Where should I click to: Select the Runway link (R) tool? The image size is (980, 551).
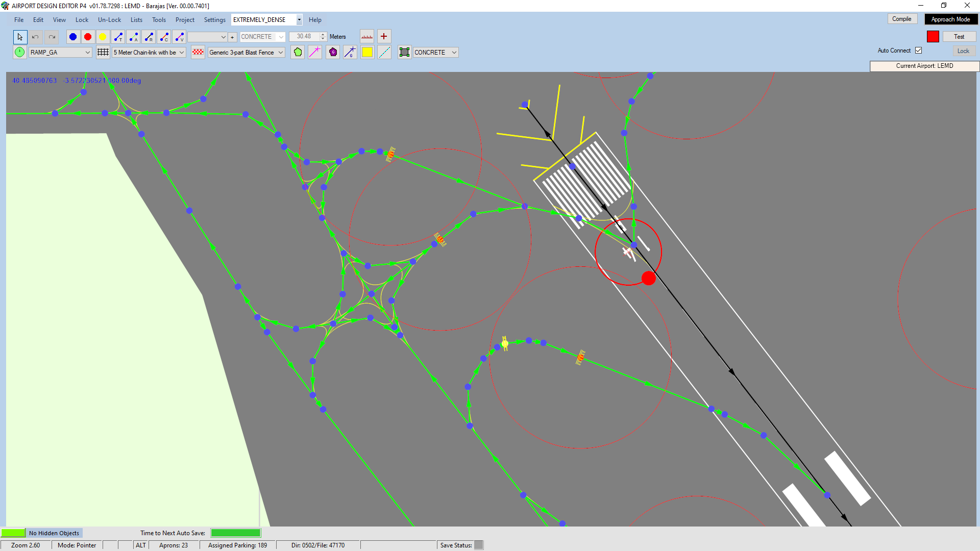149,37
